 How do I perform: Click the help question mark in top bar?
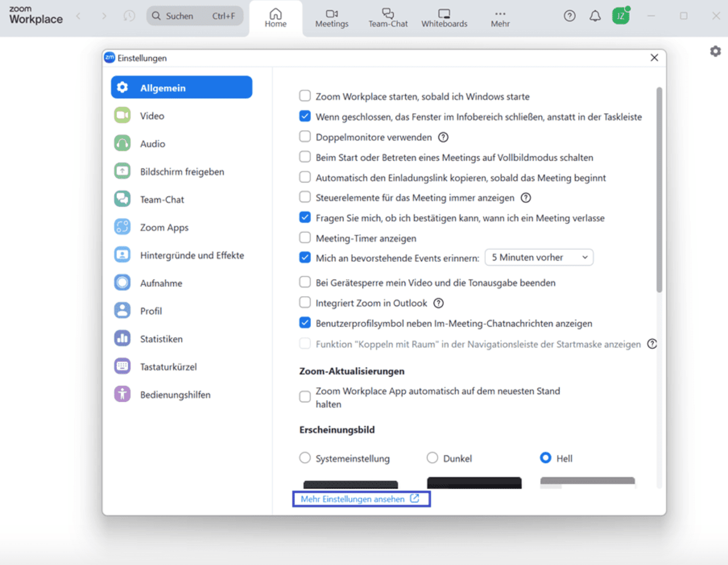(x=570, y=16)
